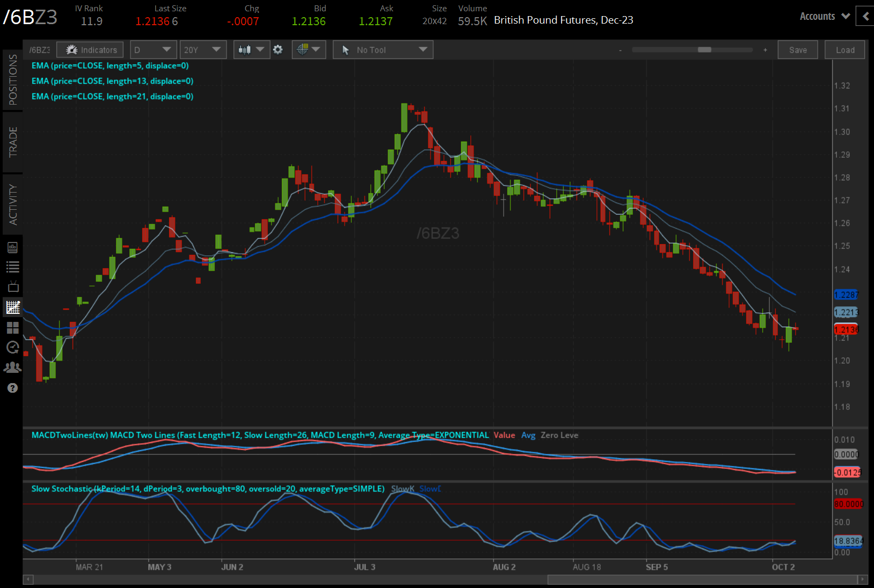Toggle the sidebar collapse arrow at top right
The image size is (874, 588).
pyautogui.click(x=865, y=16)
